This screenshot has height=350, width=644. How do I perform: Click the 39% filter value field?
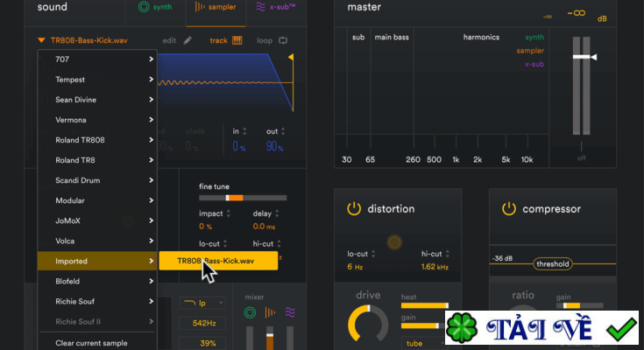click(x=202, y=343)
